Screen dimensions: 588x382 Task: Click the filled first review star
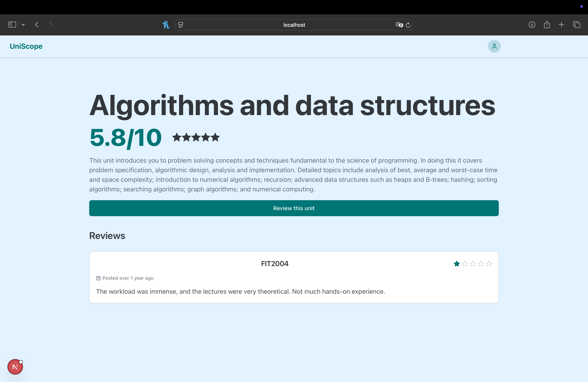[457, 264]
